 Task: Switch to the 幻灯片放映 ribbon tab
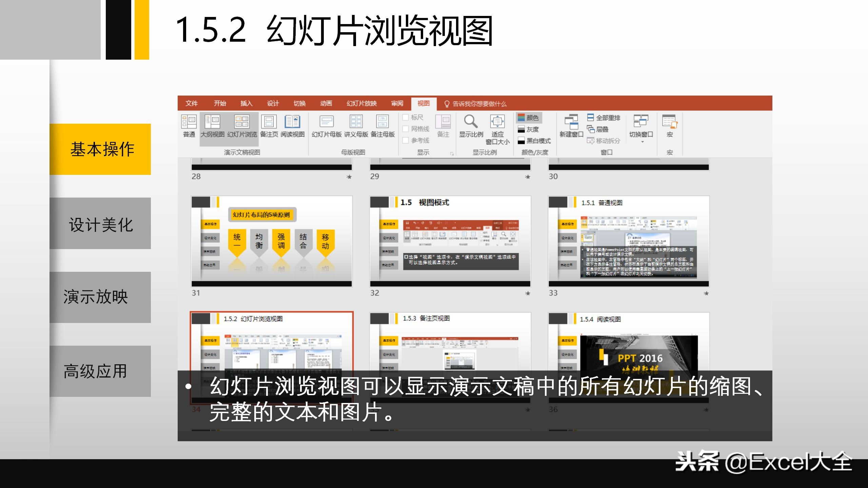(x=361, y=103)
